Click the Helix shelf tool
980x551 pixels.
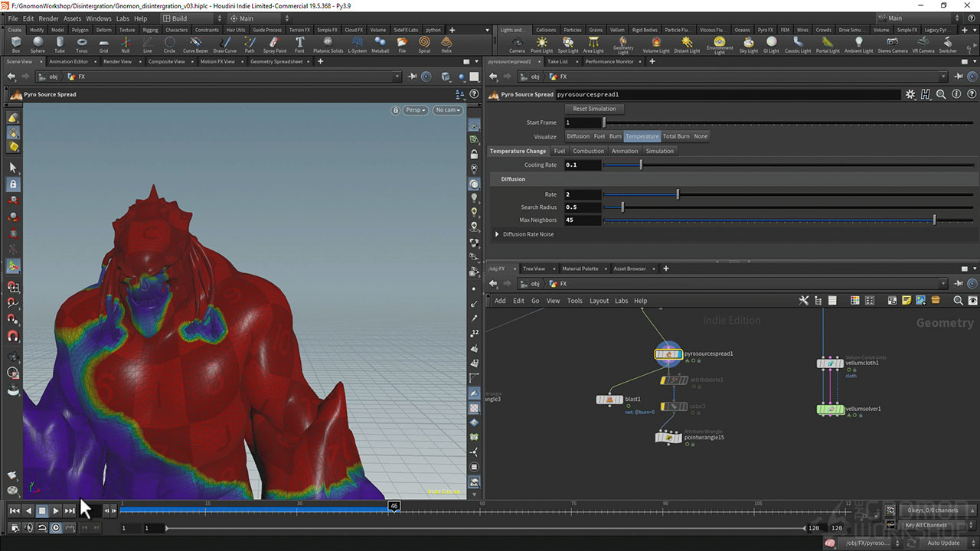pyautogui.click(x=446, y=44)
